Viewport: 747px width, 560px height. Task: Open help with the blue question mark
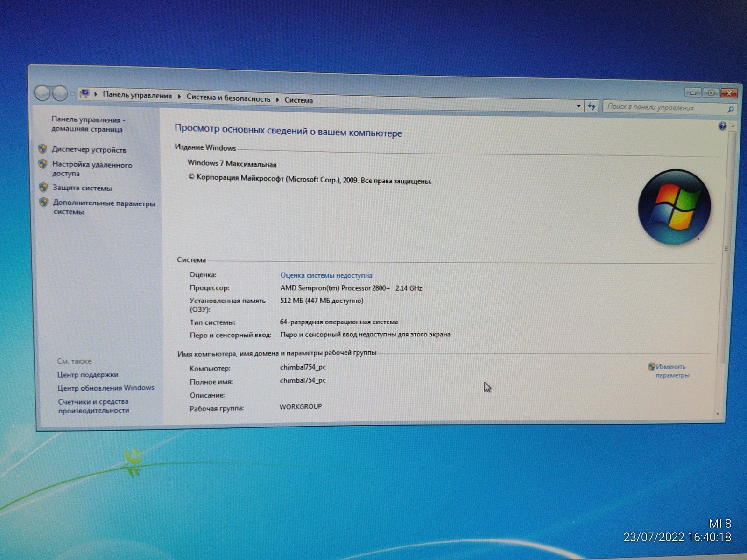coord(722,126)
